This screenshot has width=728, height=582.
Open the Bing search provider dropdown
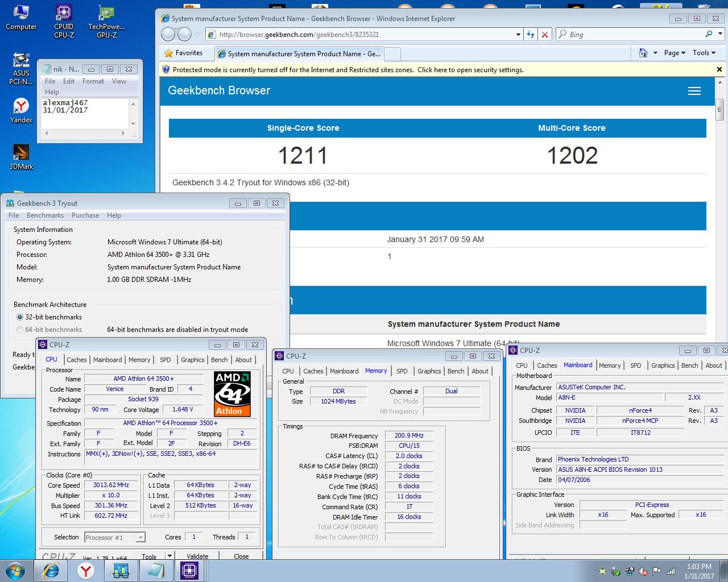(x=720, y=34)
